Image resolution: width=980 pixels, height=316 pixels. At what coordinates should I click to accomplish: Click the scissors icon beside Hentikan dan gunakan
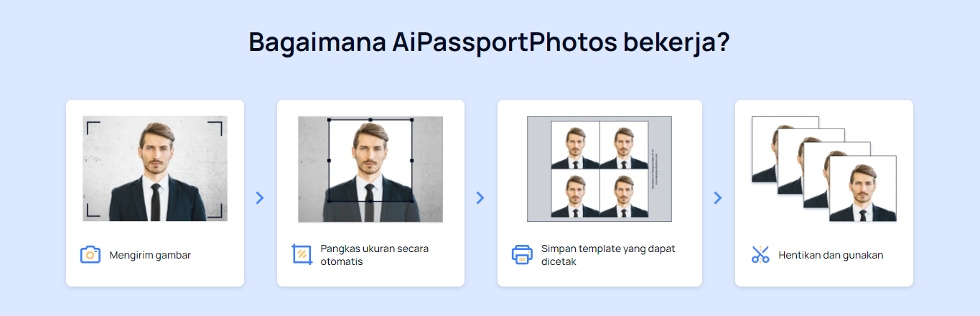coord(760,254)
